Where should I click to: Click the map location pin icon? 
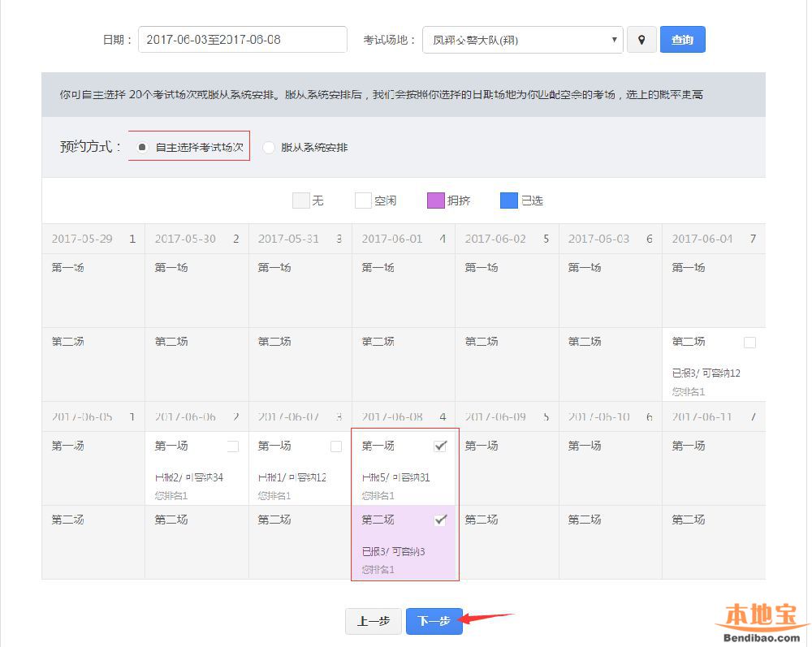click(x=641, y=40)
